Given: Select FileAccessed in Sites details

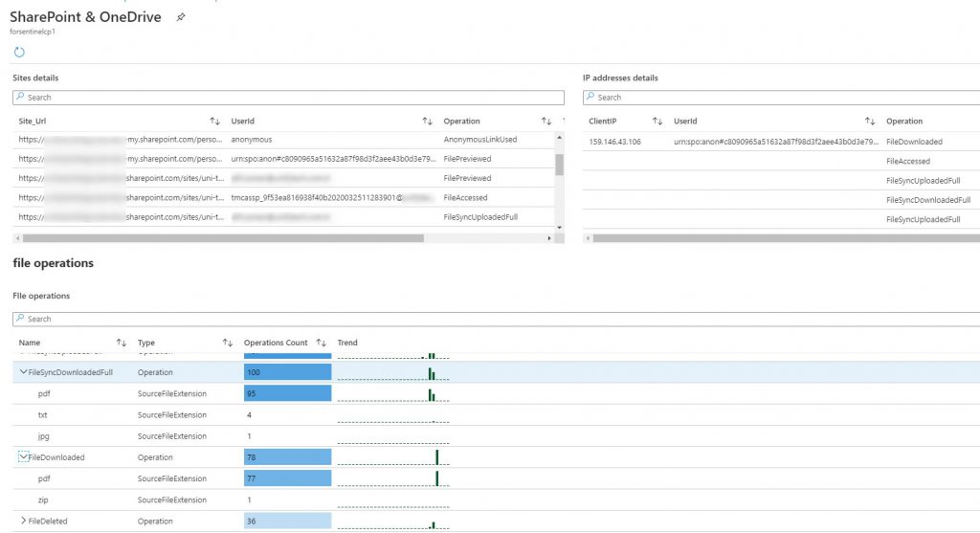Looking at the screenshot, I should point(465,197).
